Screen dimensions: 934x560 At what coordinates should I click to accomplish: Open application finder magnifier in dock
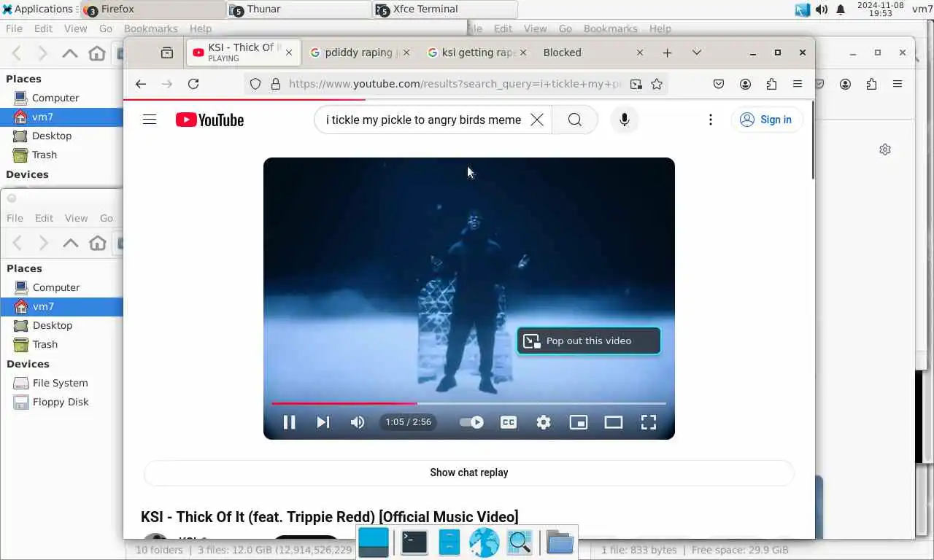520,542
